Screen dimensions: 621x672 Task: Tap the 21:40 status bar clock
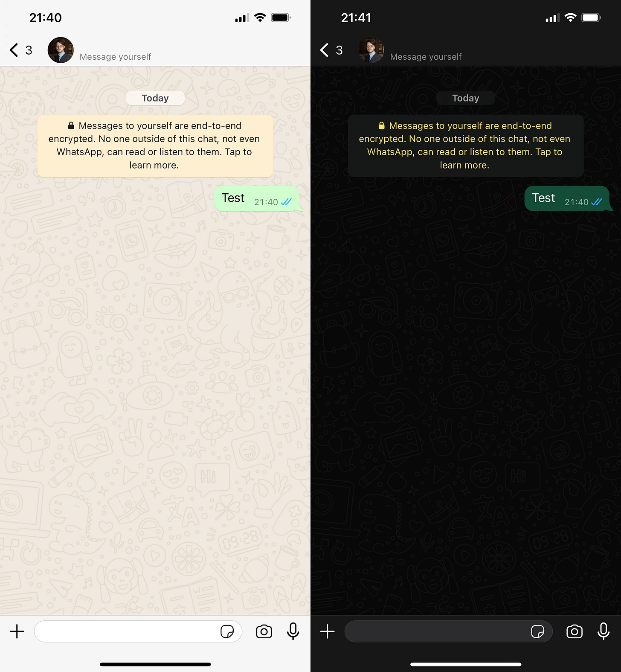(x=45, y=17)
